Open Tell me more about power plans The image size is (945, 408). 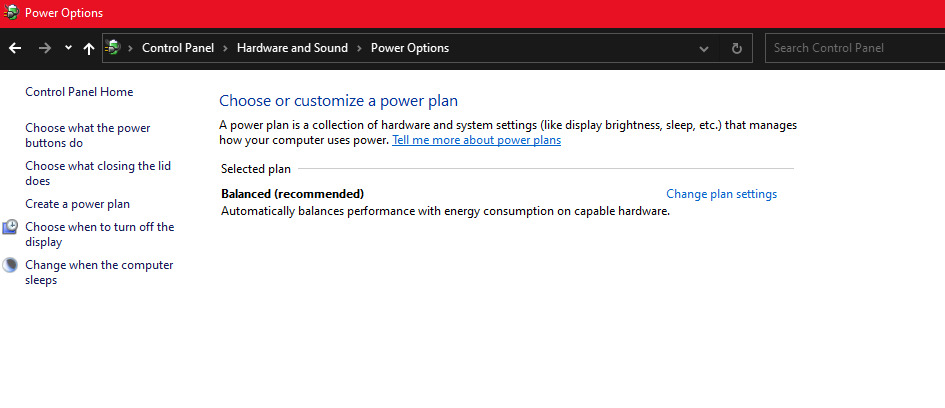click(x=476, y=140)
